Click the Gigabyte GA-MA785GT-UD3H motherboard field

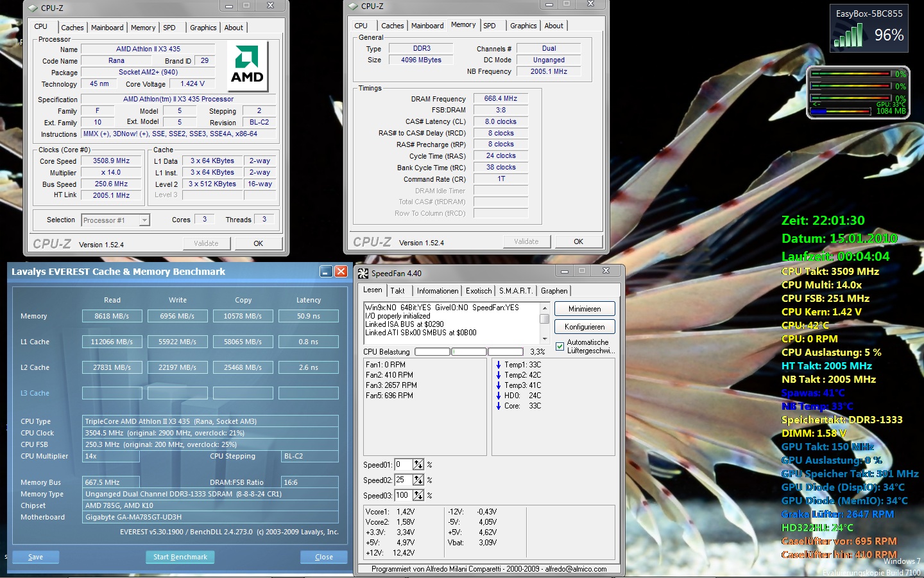click(210, 517)
